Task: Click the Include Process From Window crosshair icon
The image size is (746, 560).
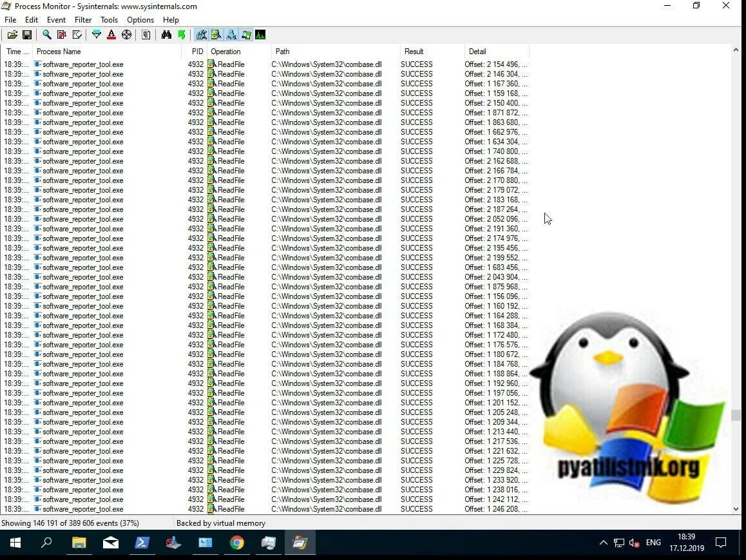Action: click(127, 35)
